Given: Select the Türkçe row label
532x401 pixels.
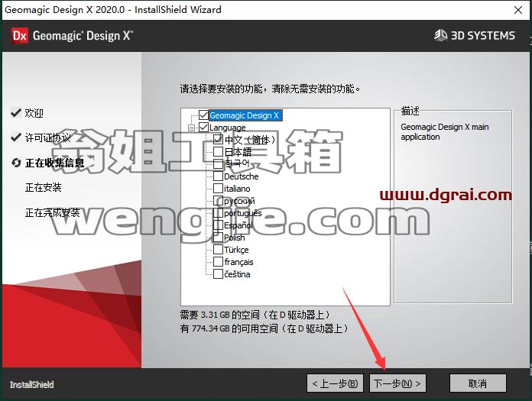Looking at the screenshot, I should [x=236, y=250].
